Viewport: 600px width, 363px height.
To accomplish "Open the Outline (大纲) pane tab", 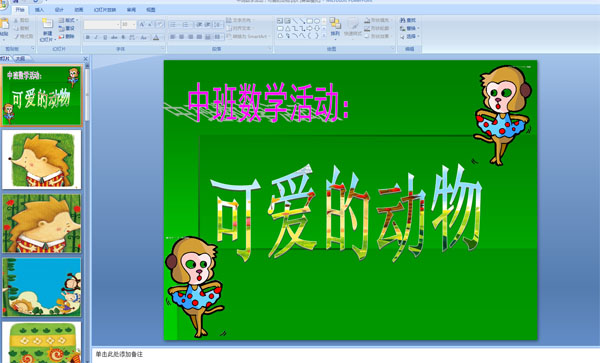I will click(x=20, y=59).
